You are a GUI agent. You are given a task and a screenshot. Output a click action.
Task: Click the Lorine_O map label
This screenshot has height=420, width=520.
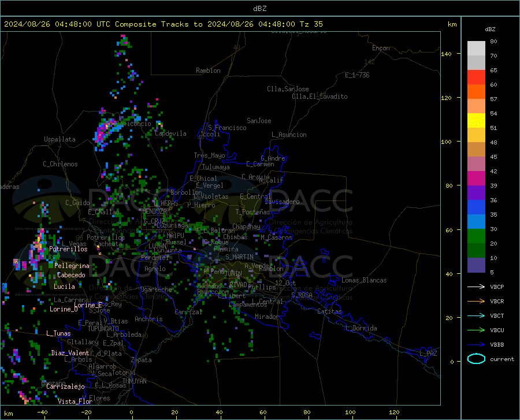tap(64, 309)
